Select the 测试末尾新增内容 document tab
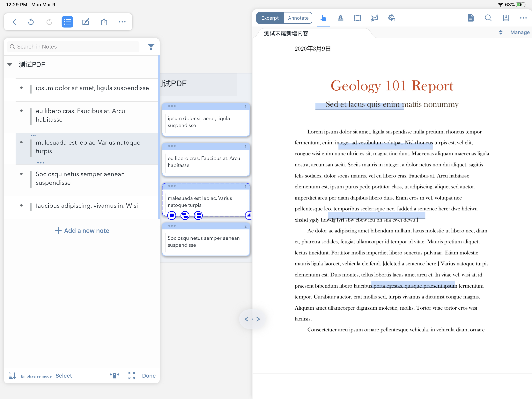Viewport: 532px width, 399px height. point(286,33)
